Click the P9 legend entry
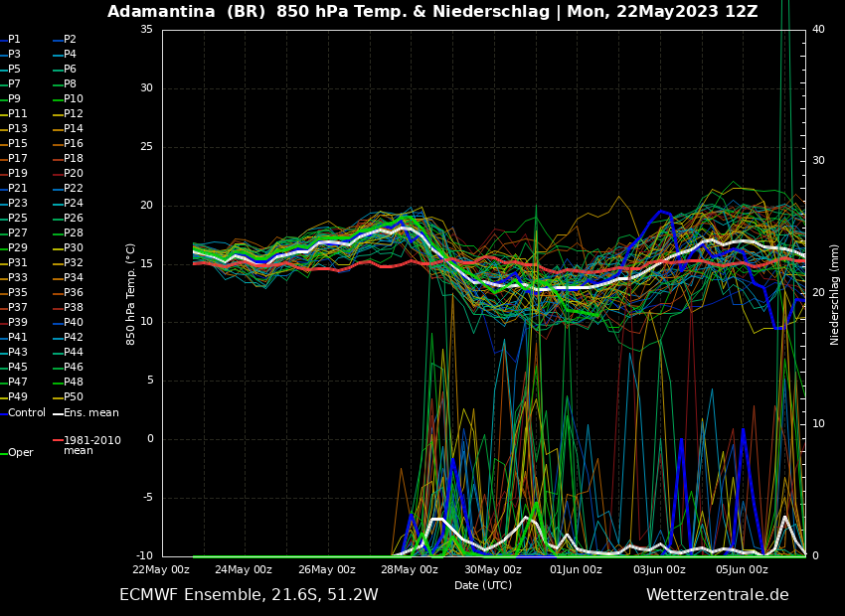This screenshot has width=845, height=616. tap(11, 99)
